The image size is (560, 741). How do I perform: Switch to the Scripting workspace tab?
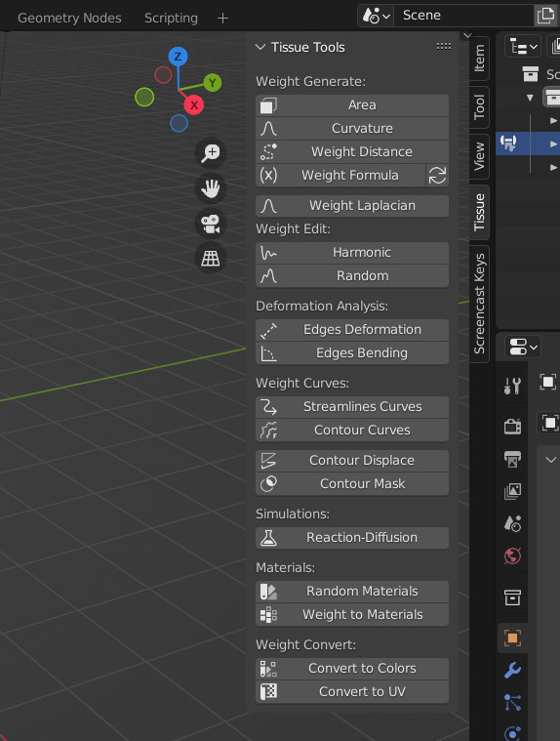tap(171, 18)
